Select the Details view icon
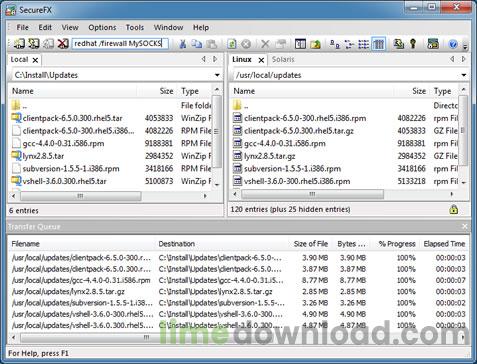This screenshot has width=477, height=364. pyautogui.click(x=378, y=44)
